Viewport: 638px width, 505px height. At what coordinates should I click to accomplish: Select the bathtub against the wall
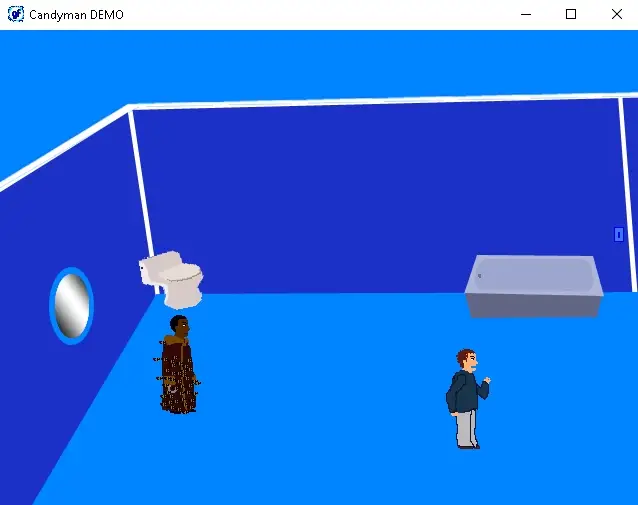click(534, 286)
